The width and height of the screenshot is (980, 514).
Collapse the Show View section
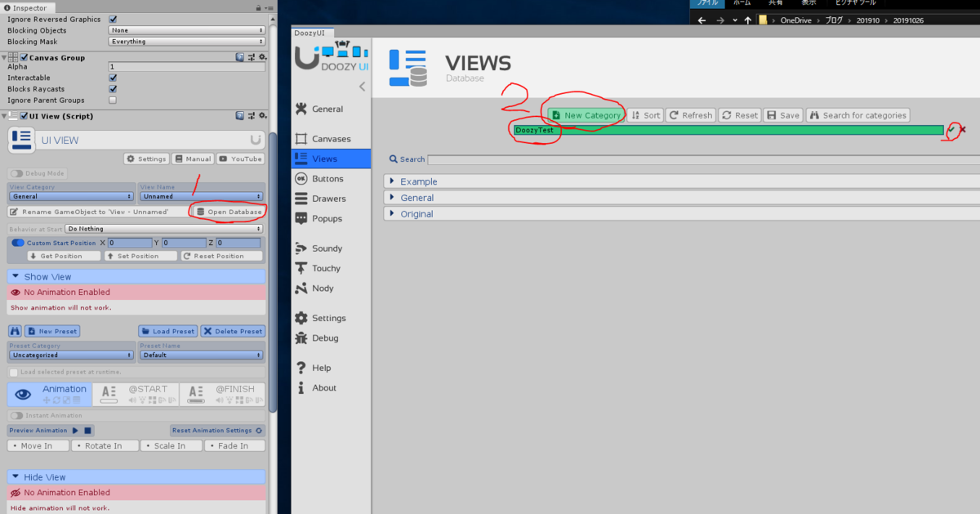[136, 277]
